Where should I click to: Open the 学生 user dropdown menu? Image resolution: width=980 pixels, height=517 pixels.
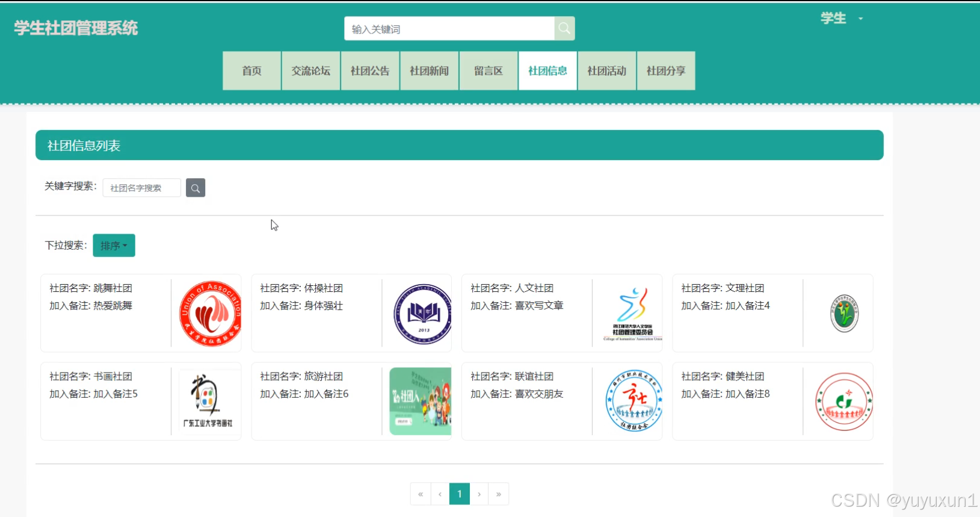pos(842,19)
